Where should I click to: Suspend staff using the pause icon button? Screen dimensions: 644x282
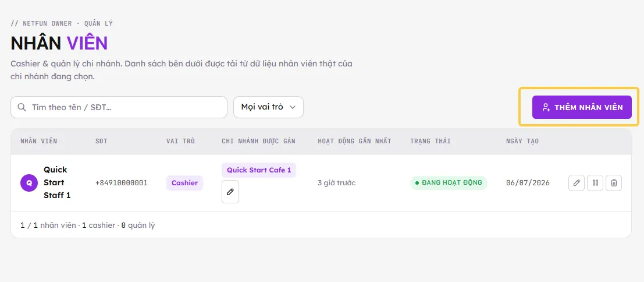pos(595,183)
